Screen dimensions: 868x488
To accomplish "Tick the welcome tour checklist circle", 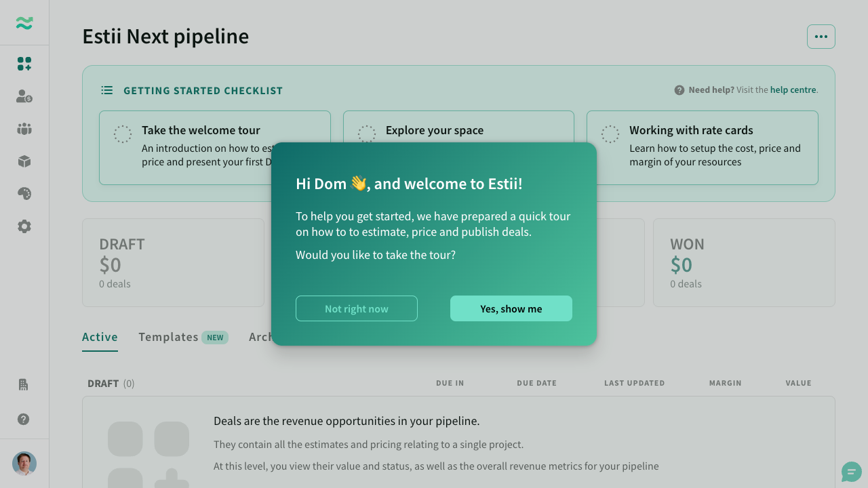I will pos(123,134).
